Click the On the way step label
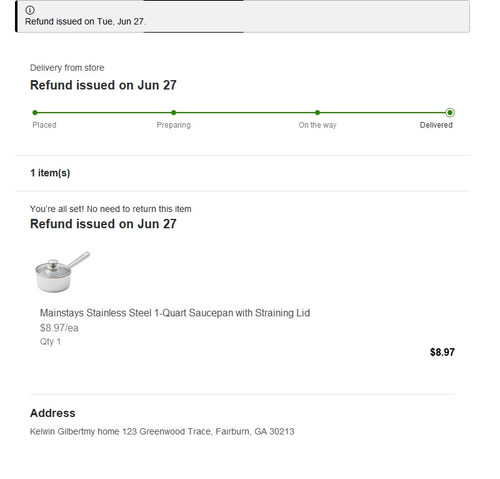The width and height of the screenshot is (500, 479). 317,125
